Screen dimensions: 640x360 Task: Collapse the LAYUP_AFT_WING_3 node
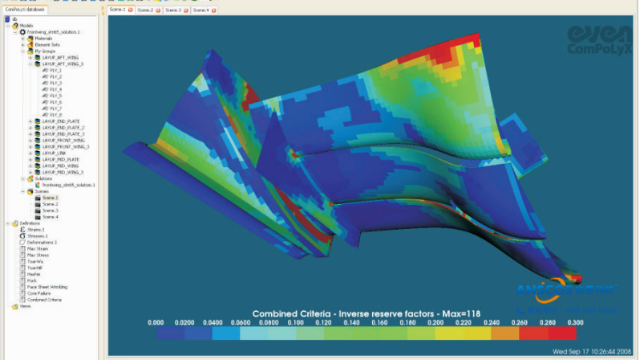(x=30, y=64)
